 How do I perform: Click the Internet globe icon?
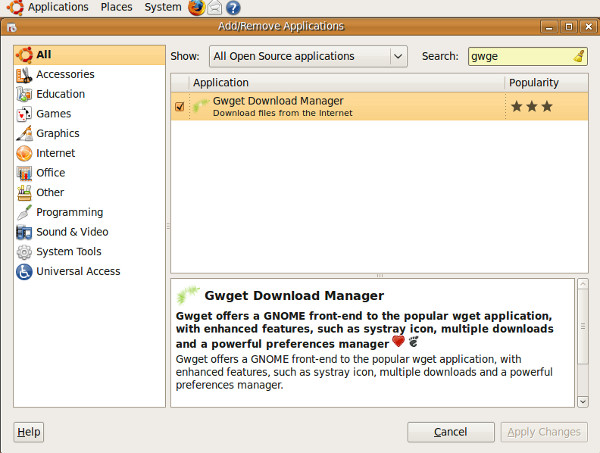pyautogui.click(x=24, y=153)
